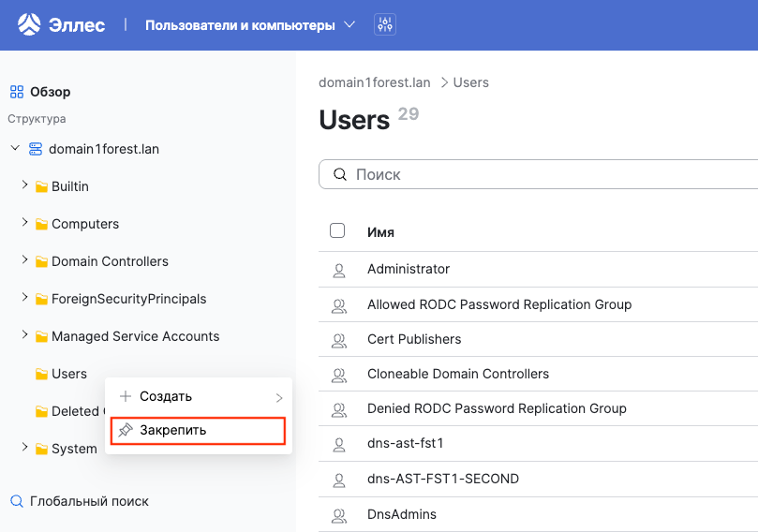Click the Эллес logo icon
Viewport: 758px width, 532px height.
29,24
